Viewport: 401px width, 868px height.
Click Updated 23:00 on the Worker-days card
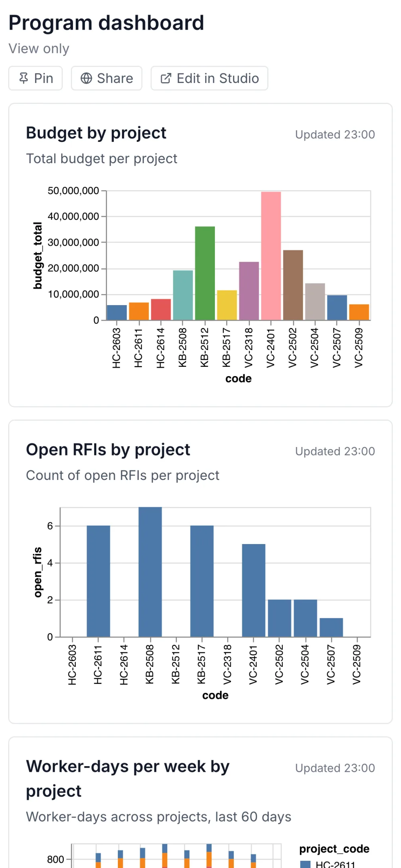pyautogui.click(x=335, y=768)
